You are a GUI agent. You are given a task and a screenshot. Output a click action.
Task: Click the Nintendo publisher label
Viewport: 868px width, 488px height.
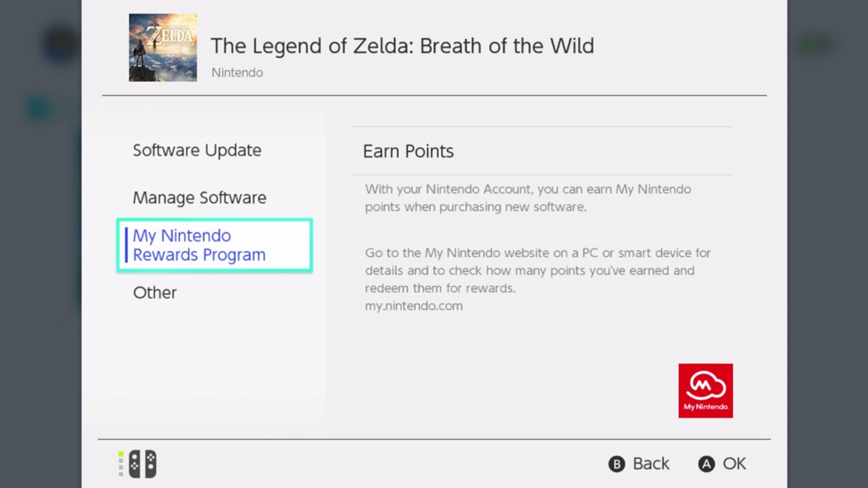[237, 72]
